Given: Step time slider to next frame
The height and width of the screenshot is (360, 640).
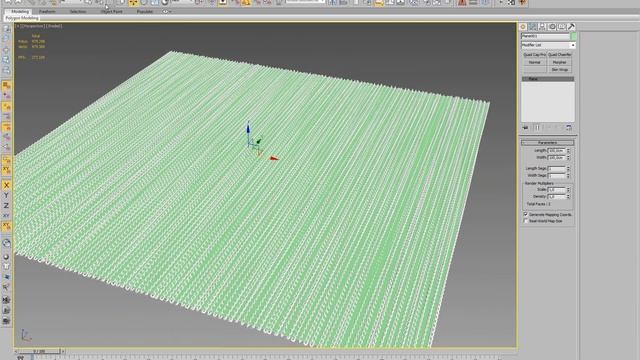Looking at the screenshot, I should click(x=63, y=351).
